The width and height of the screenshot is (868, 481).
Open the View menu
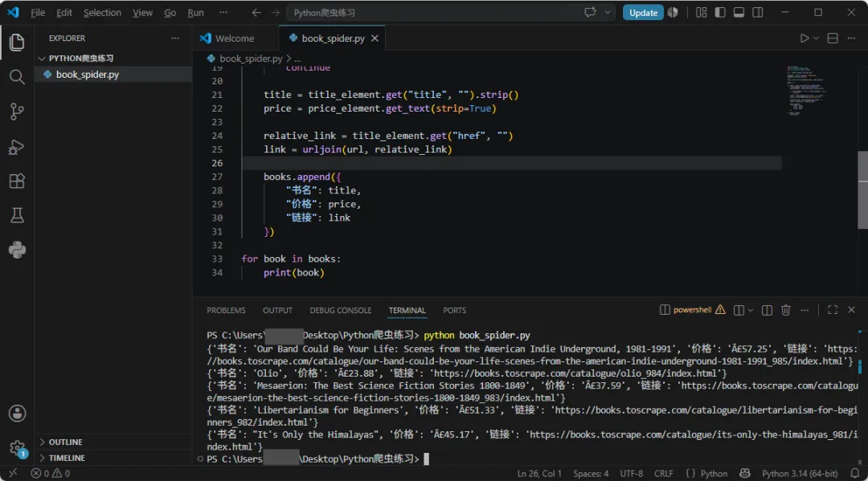[x=142, y=12]
